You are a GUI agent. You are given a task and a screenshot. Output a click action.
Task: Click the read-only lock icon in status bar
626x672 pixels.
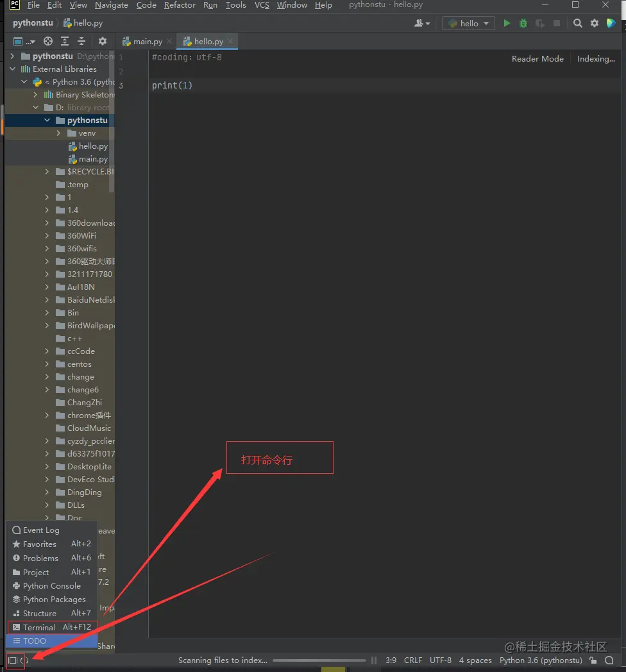point(593,660)
